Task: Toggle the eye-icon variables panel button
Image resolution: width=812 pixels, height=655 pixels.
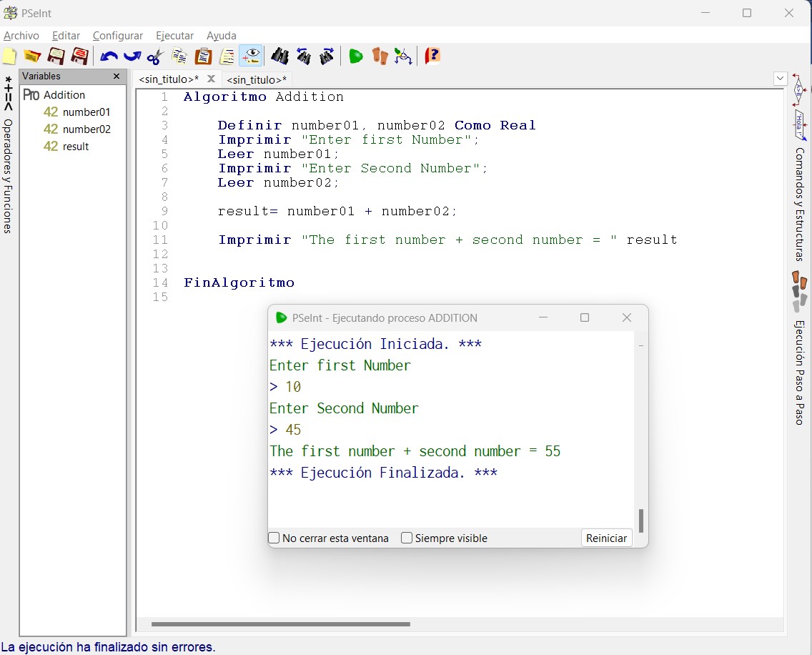Action: coord(250,56)
